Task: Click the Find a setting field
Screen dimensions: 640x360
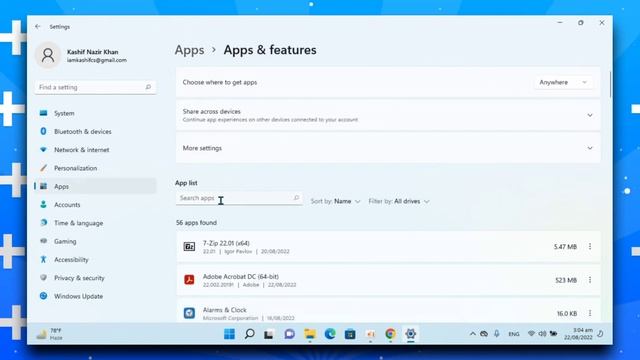Action: click(x=96, y=87)
